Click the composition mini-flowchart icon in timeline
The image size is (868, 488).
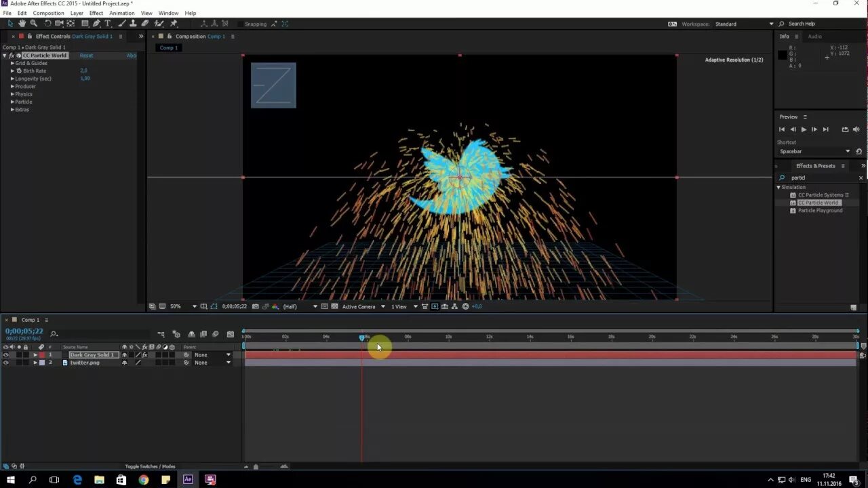pyautogui.click(x=161, y=334)
